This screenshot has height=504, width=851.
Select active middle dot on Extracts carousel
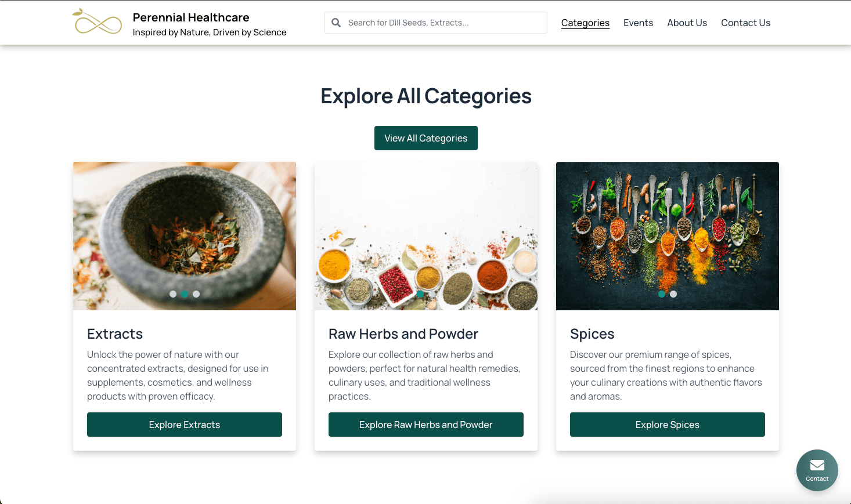185,294
